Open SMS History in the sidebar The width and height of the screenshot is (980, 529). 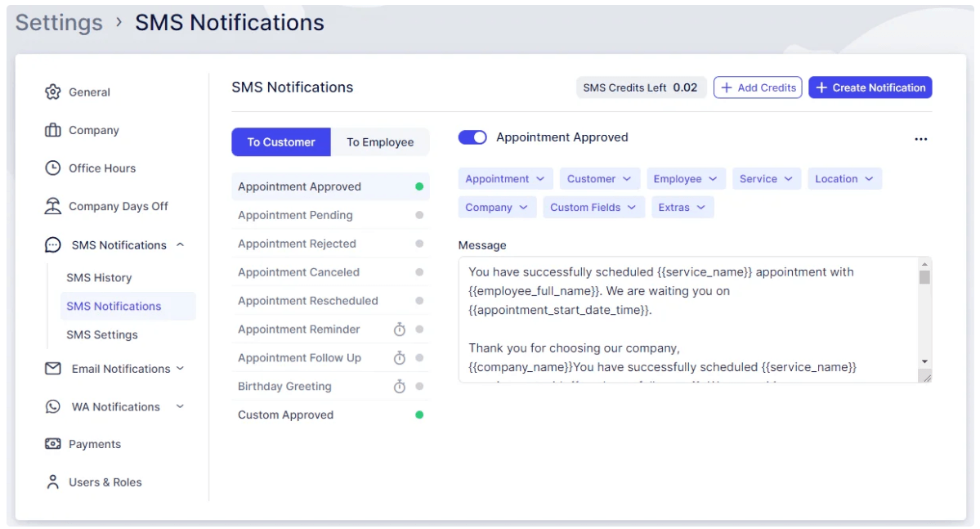click(x=100, y=278)
